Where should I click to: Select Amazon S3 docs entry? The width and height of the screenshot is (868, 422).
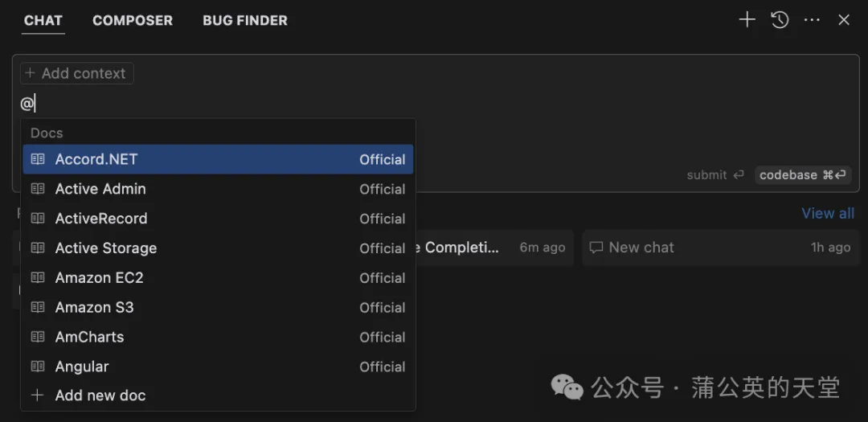pyautogui.click(x=218, y=307)
